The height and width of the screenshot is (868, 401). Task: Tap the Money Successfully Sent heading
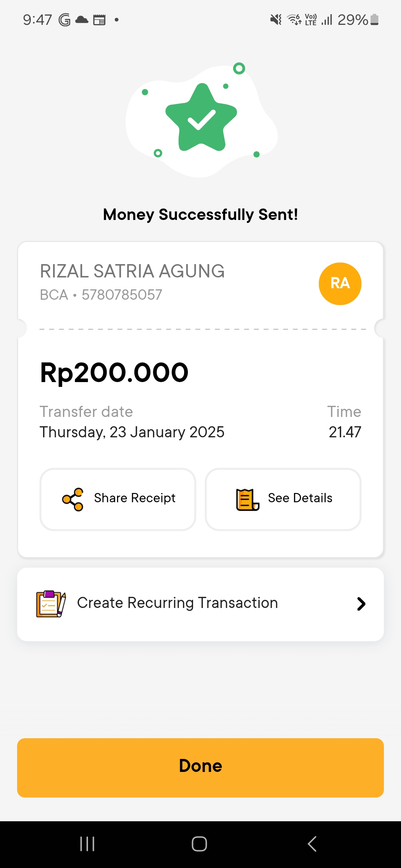point(200,214)
